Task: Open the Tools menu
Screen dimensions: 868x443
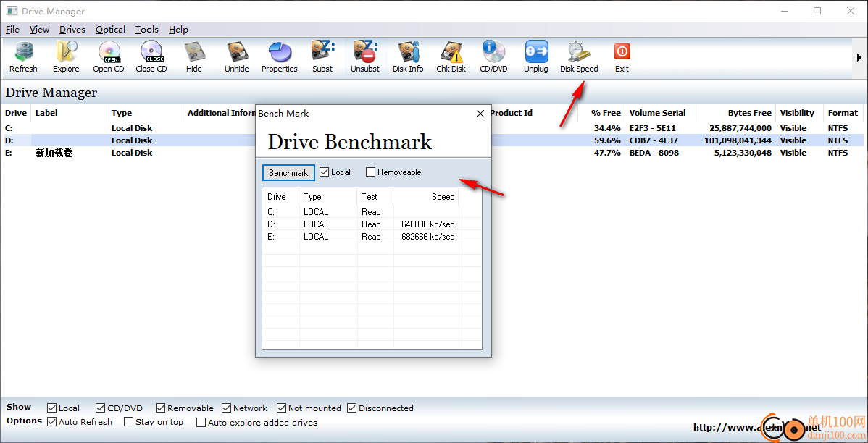Action: pos(146,29)
